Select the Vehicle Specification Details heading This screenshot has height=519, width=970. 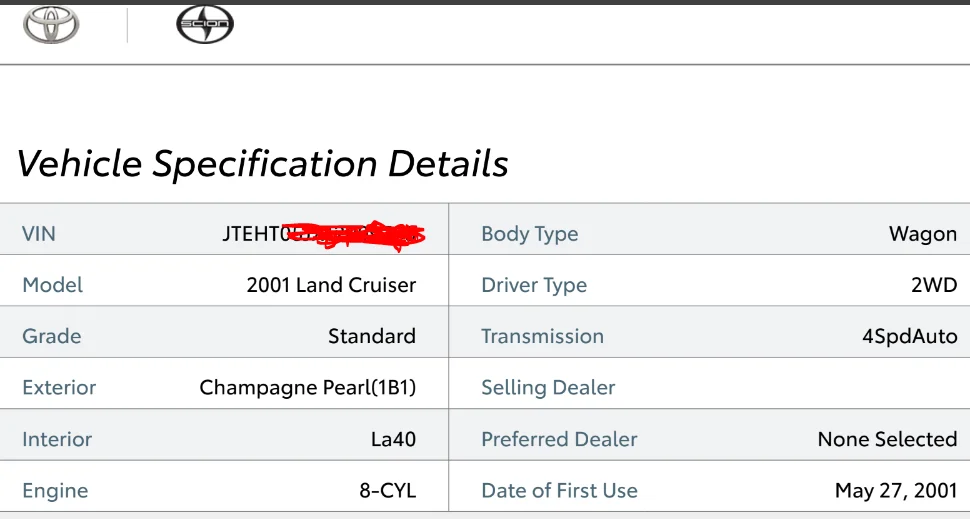tap(262, 164)
